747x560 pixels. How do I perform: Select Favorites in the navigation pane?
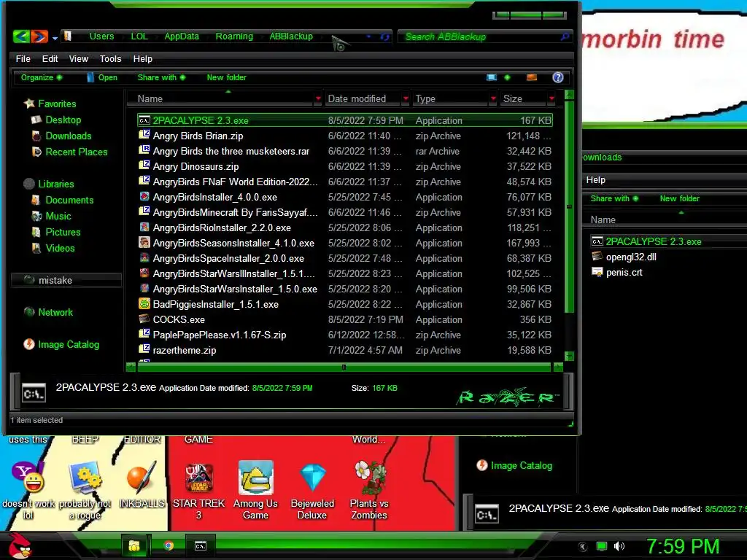(x=50, y=104)
